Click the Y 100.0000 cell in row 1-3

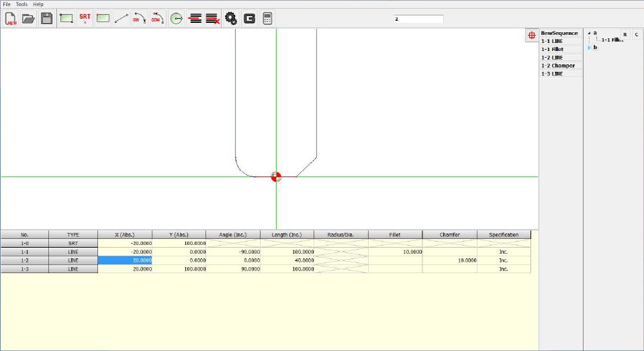pyautogui.click(x=179, y=269)
